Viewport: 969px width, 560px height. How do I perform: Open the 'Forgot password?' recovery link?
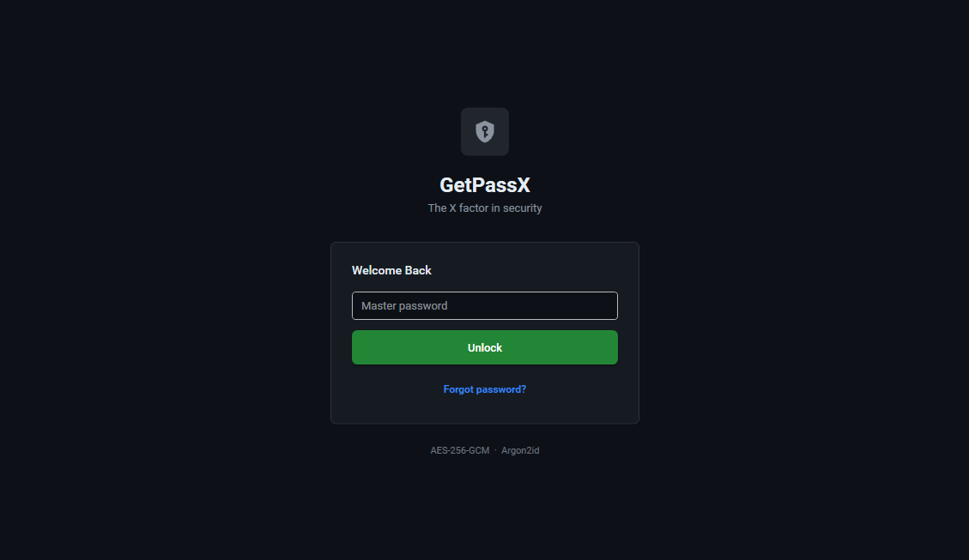[484, 388]
